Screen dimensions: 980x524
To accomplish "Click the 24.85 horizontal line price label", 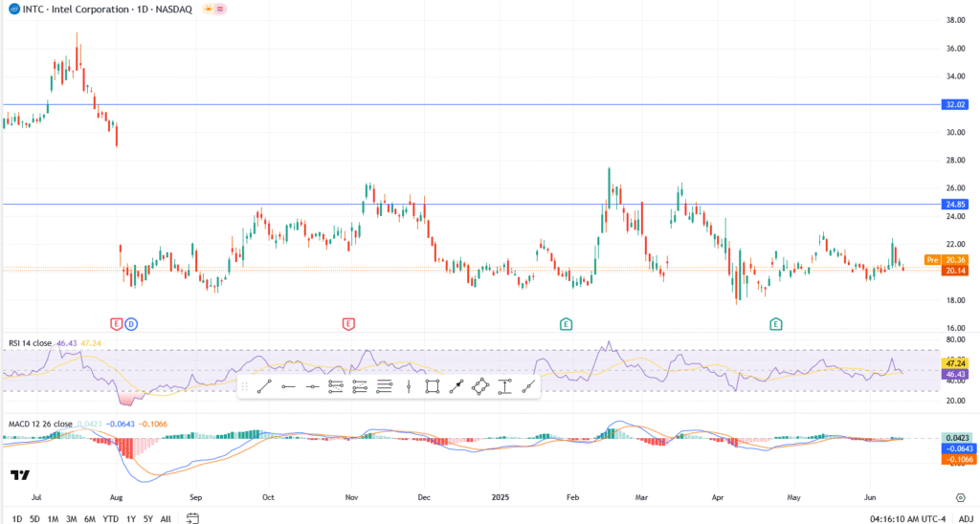I will 957,205.
